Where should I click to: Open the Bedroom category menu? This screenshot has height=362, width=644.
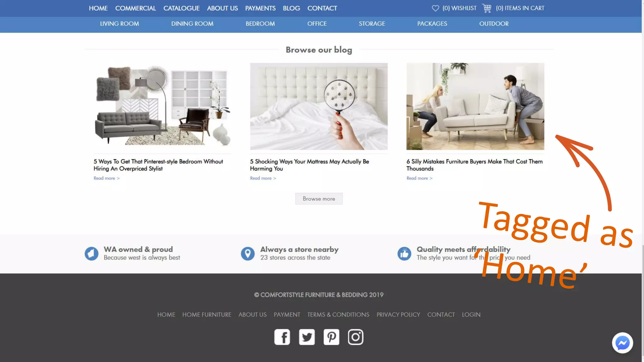260,24
